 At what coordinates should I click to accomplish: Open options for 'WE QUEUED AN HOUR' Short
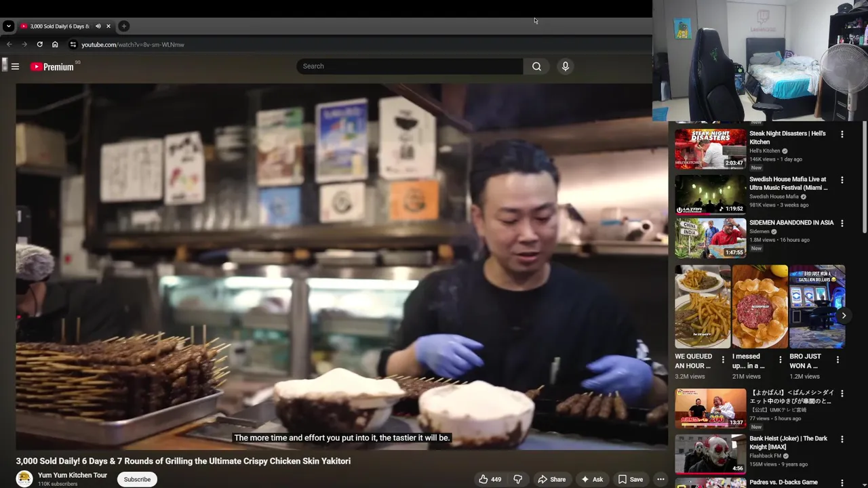pyautogui.click(x=723, y=359)
